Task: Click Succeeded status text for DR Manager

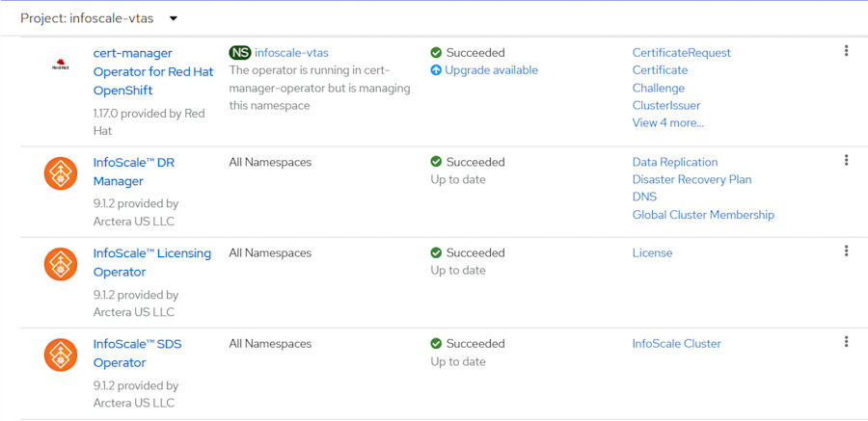Action: (475, 162)
